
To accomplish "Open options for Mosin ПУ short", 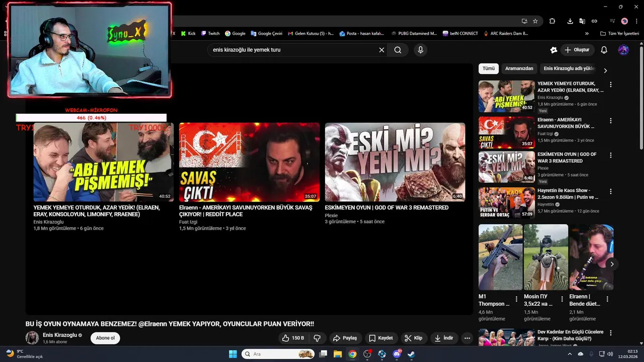I will [561, 299].
